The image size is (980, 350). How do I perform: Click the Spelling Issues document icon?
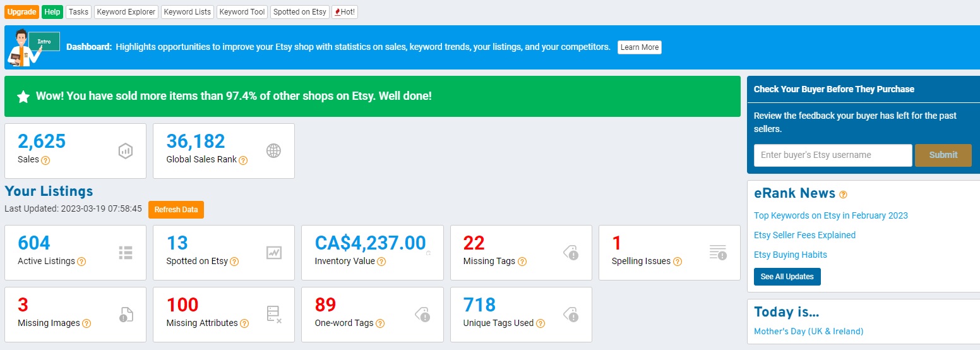tap(718, 253)
